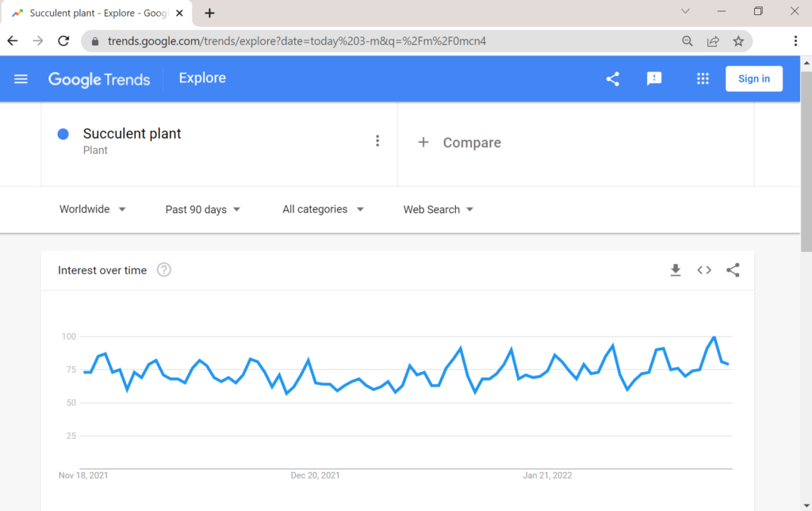
Task: Click the blue Succulent plant color dot
Action: [x=63, y=135]
